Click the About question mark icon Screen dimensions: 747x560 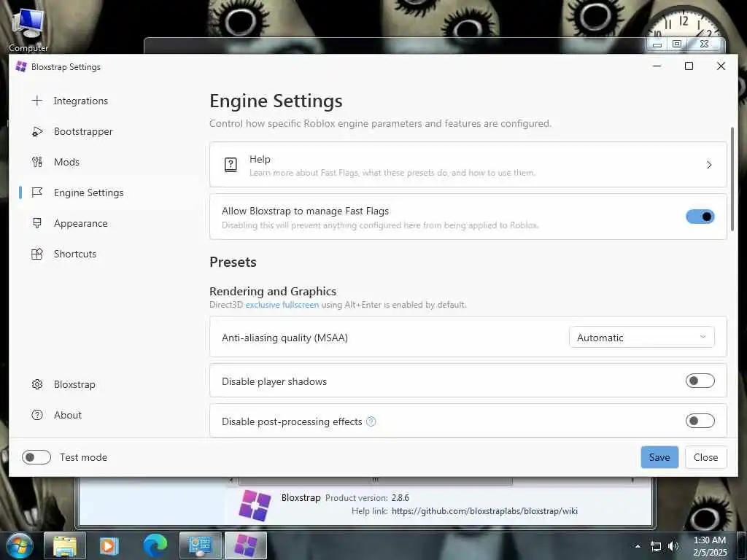36,415
